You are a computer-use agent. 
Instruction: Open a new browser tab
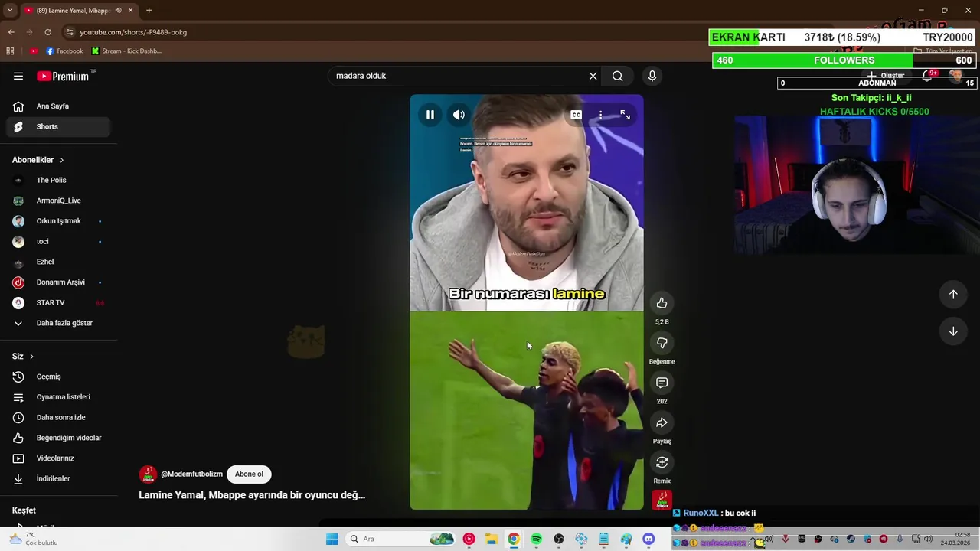[x=149, y=10]
